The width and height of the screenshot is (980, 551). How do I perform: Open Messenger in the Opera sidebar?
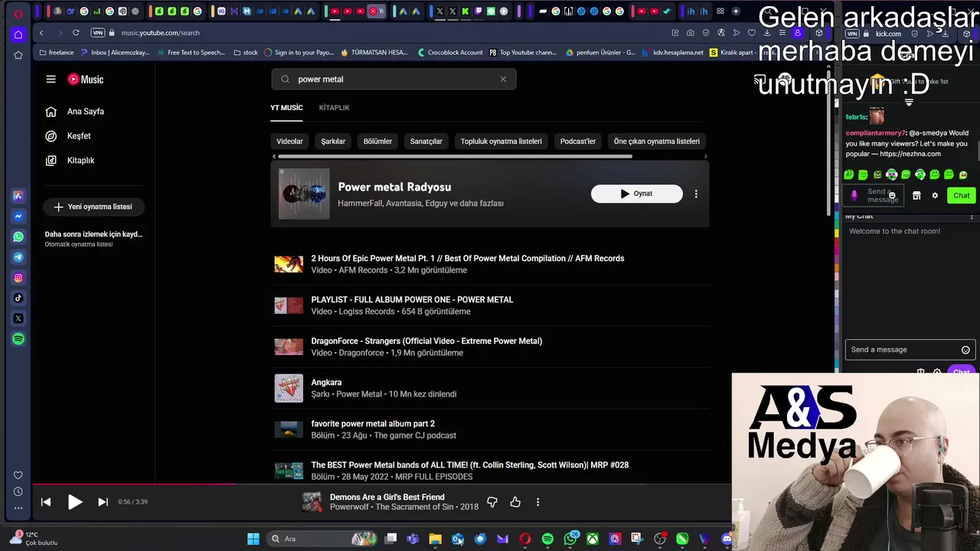pyautogui.click(x=18, y=217)
